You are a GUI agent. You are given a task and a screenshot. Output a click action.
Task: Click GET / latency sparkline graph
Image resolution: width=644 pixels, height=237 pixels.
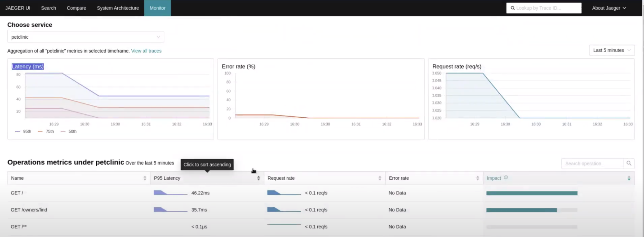pyautogui.click(x=170, y=193)
